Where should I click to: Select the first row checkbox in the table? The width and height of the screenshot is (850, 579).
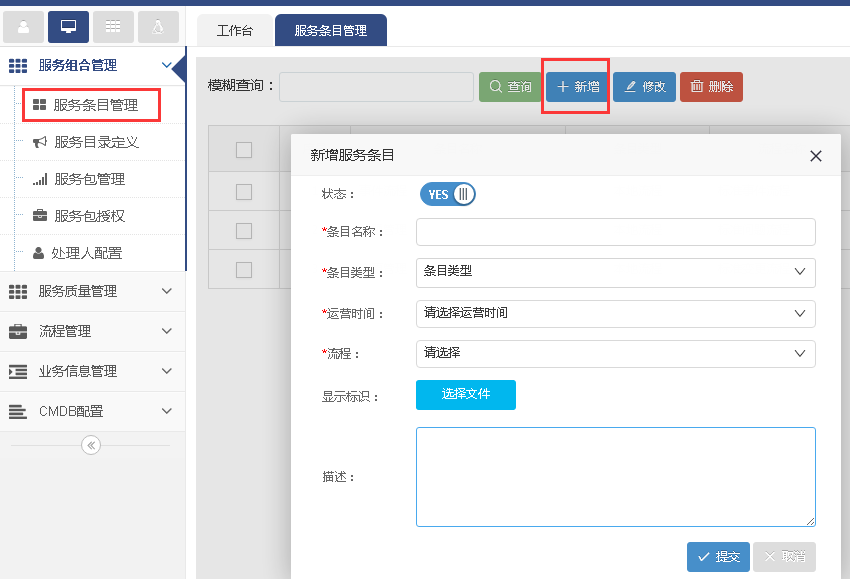243,191
